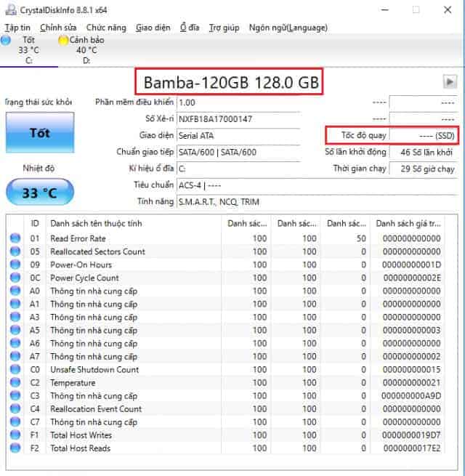Click status dot for Total Host Writes
465x476 pixels.
pos(15,435)
